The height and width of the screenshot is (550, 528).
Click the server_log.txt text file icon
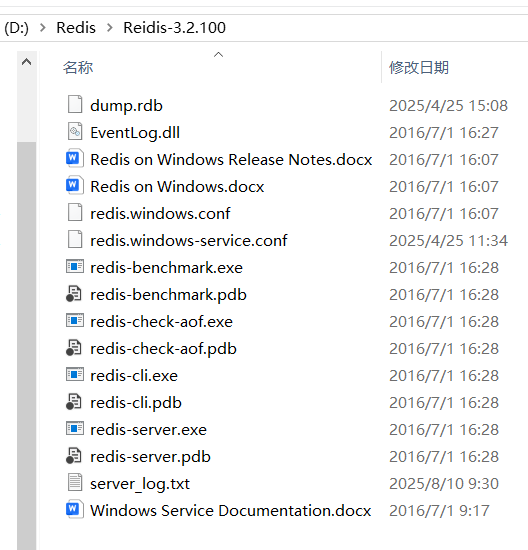click(75, 482)
